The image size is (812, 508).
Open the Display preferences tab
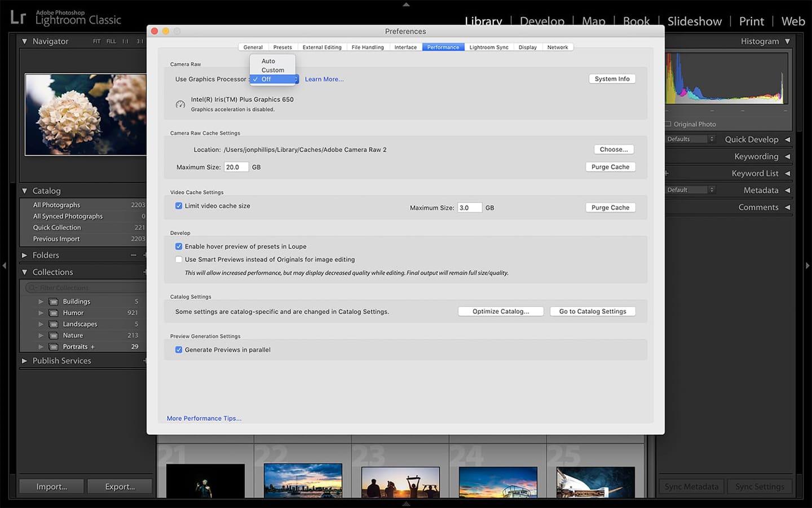point(528,47)
